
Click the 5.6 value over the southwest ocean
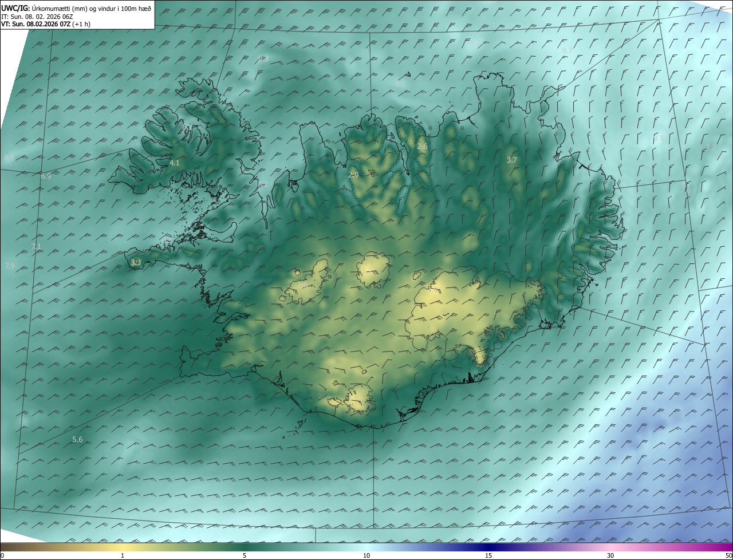point(77,440)
